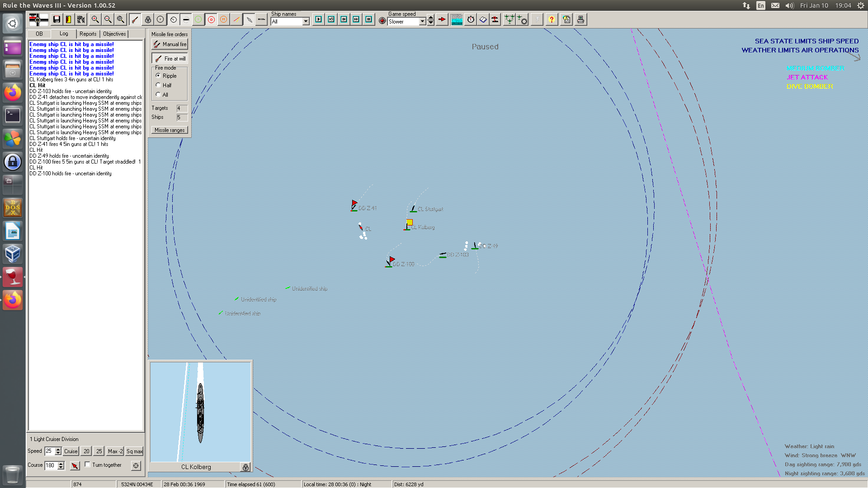Open the Ship names dropdown
Image resolution: width=868 pixels, height=488 pixels.
306,21
